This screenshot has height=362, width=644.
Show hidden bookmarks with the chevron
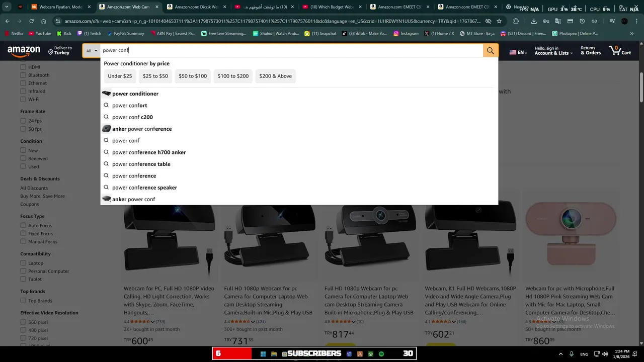(x=632, y=34)
